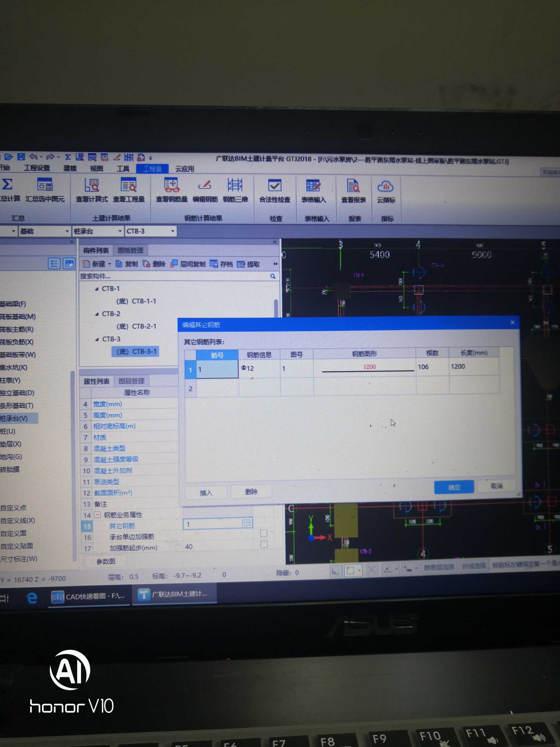Open file via folder icon in quick toolbar

pos(8,157)
